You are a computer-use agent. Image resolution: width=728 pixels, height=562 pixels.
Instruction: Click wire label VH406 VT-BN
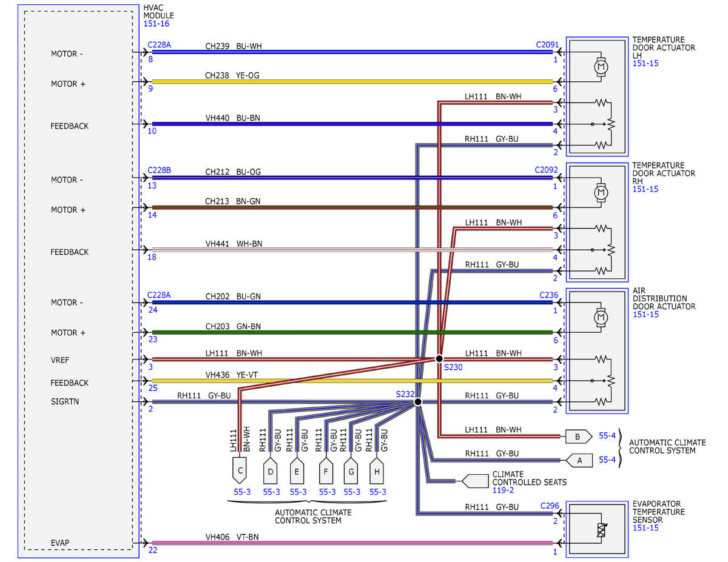(232, 536)
